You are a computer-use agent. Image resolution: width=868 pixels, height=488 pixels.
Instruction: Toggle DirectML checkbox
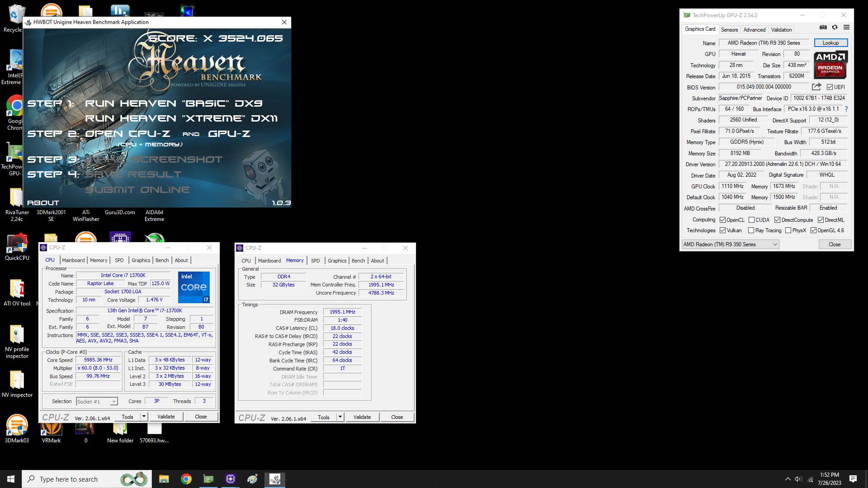click(x=821, y=220)
